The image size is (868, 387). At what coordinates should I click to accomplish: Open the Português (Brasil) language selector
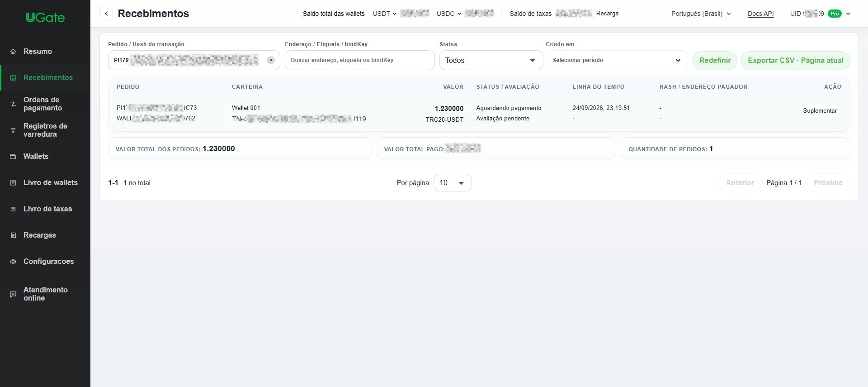[x=701, y=14]
